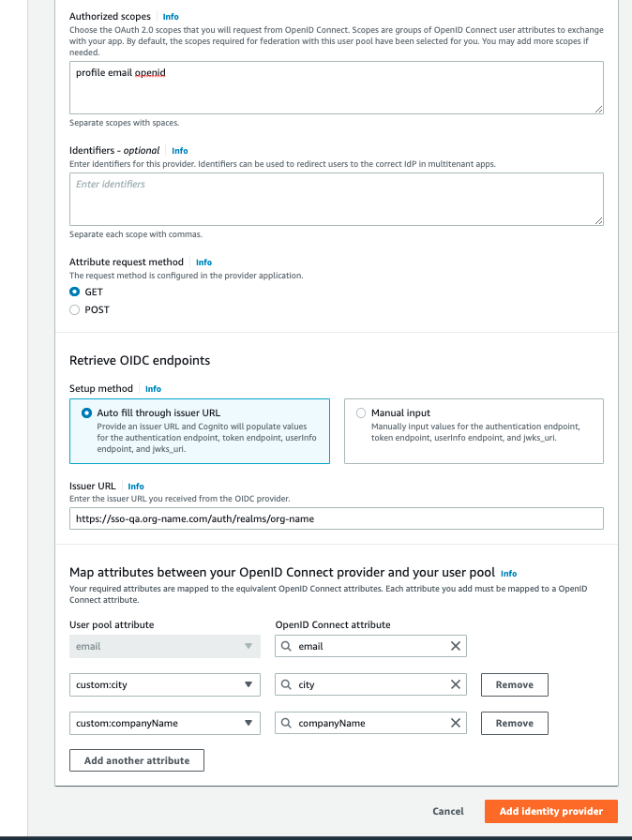Remove the custom:city attribute mapping

(x=514, y=684)
